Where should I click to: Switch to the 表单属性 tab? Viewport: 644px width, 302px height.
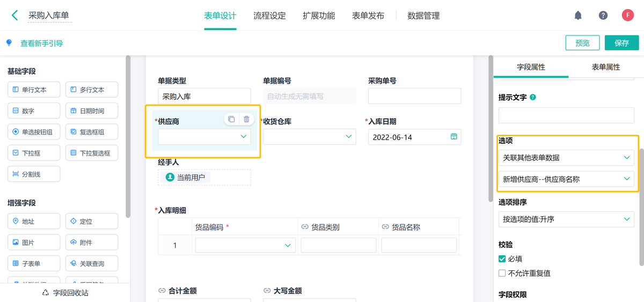click(605, 67)
